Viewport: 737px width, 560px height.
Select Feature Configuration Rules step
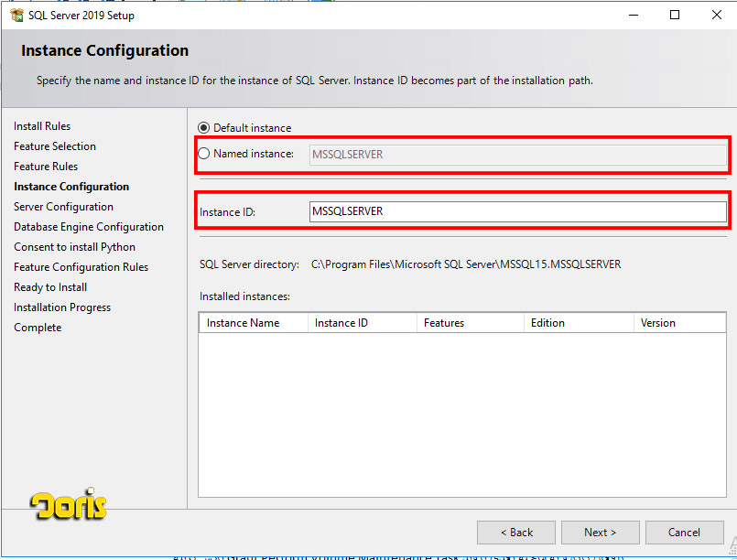click(81, 267)
